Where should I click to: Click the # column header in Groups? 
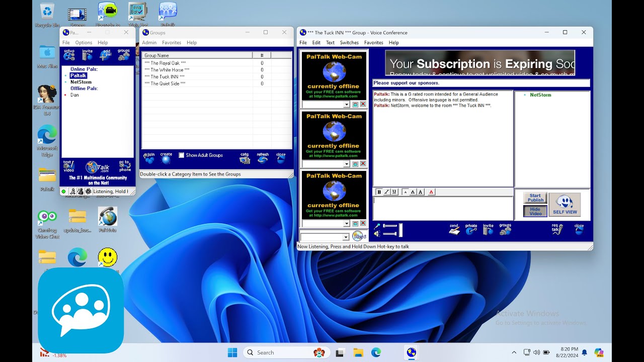click(262, 55)
